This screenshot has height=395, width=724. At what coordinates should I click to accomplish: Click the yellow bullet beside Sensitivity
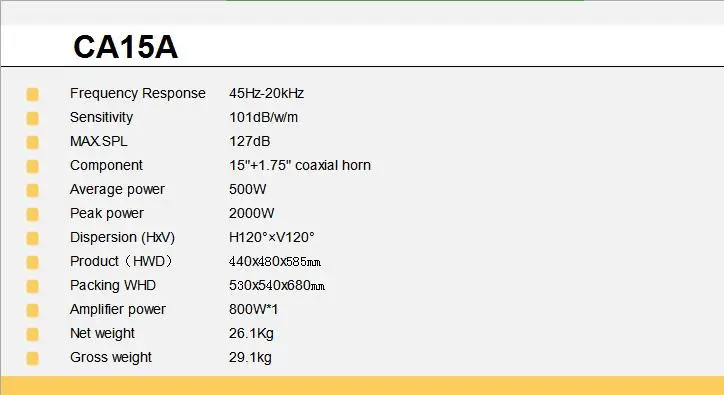tap(32, 118)
